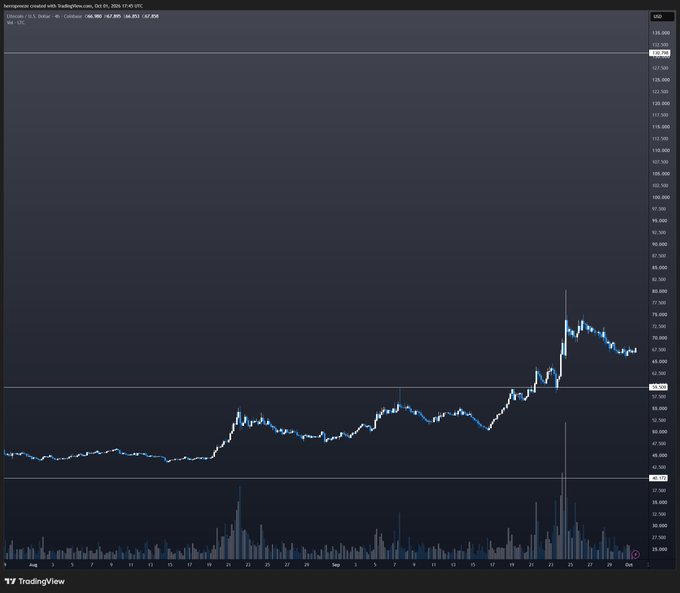Select the 130.798 price level label
Image resolution: width=680 pixels, height=593 pixels.
point(659,53)
